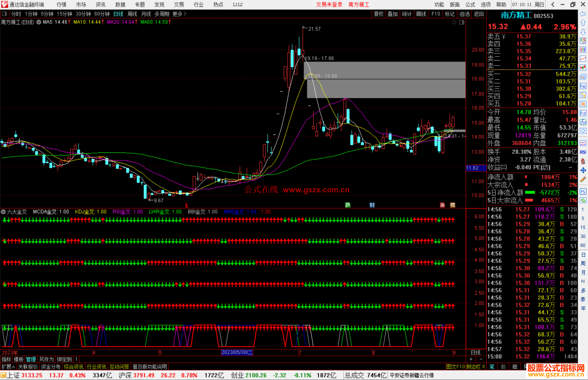This screenshot has width=588, height=380.
Task: Click 交易未登录 login link
Action: pos(329,4)
